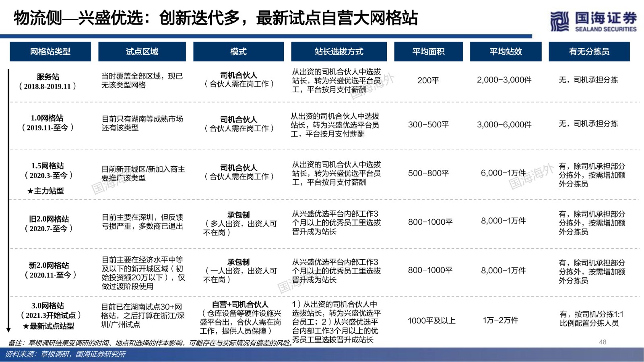Select the 2,000-3,000件 efficiency value
The height and width of the screenshot is (362, 644).
pyautogui.click(x=504, y=80)
